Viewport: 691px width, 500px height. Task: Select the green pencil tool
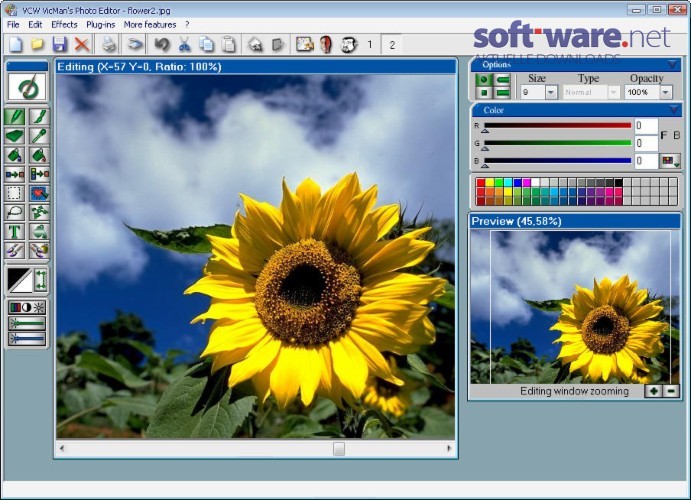pyautogui.click(x=15, y=117)
